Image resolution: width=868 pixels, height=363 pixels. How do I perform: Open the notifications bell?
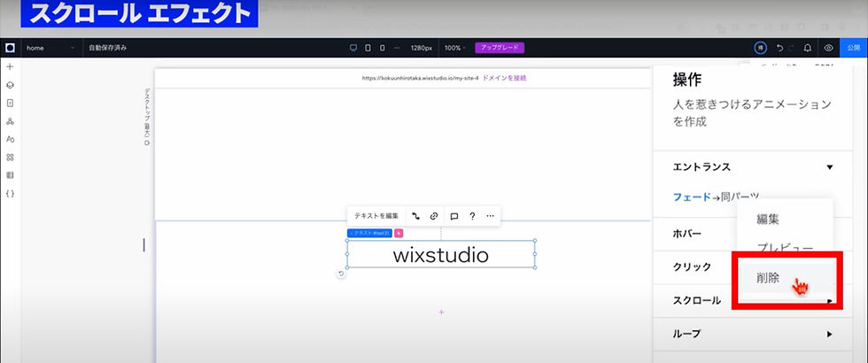[x=808, y=48]
